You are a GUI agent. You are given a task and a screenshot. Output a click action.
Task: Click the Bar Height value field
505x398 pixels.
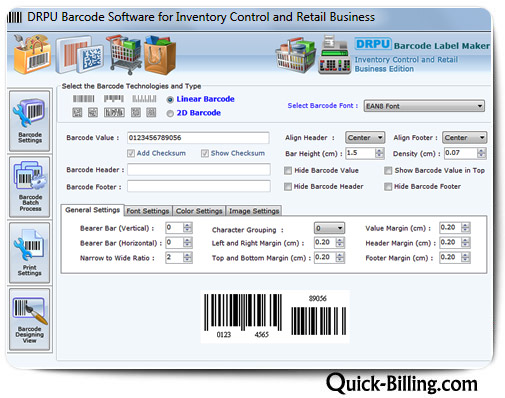click(x=360, y=153)
